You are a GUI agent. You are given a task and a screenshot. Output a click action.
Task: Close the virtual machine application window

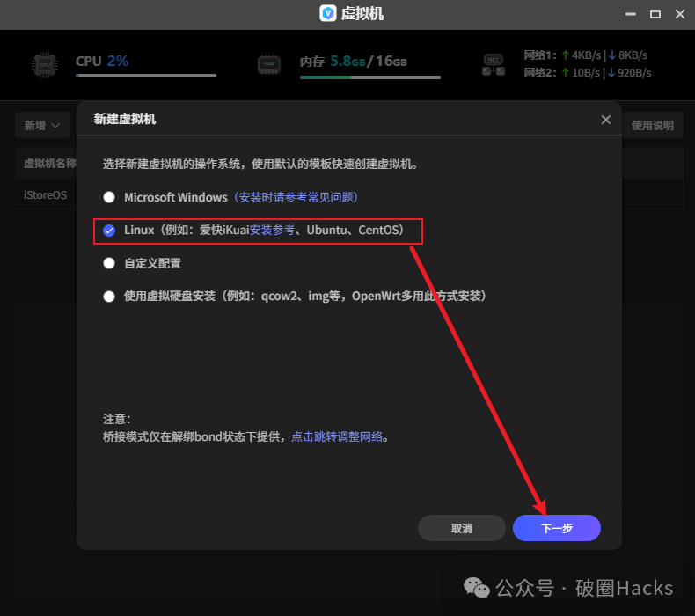pyautogui.click(x=680, y=14)
